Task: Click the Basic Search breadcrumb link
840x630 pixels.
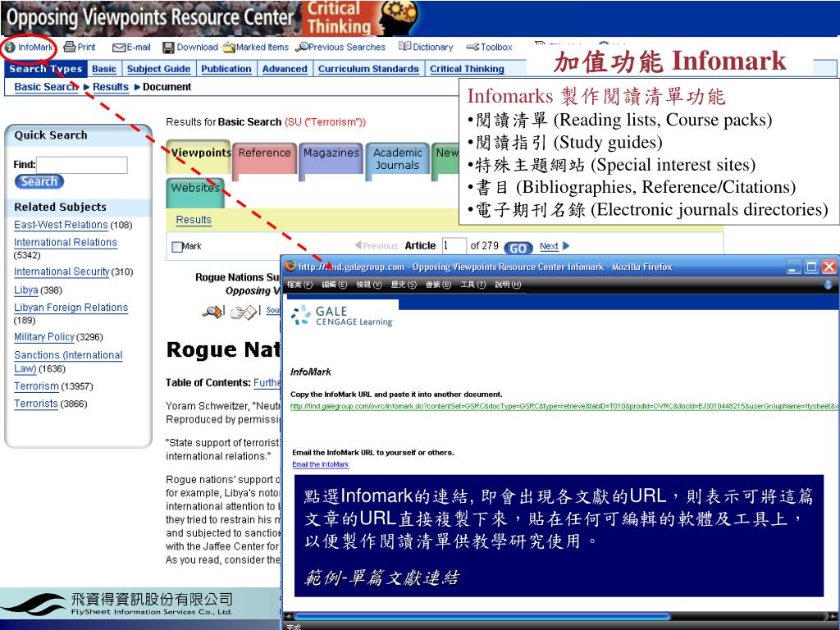Action: pos(46,87)
